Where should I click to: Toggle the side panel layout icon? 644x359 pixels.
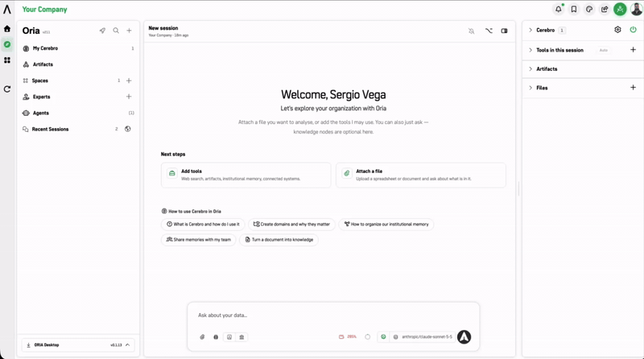[x=505, y=31]
